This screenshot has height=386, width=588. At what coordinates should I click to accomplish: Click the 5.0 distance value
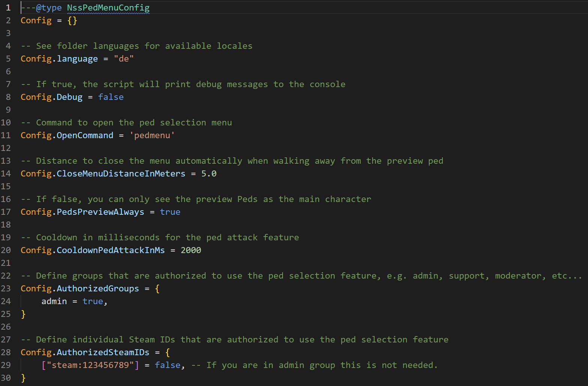click(x=209, y=173)
